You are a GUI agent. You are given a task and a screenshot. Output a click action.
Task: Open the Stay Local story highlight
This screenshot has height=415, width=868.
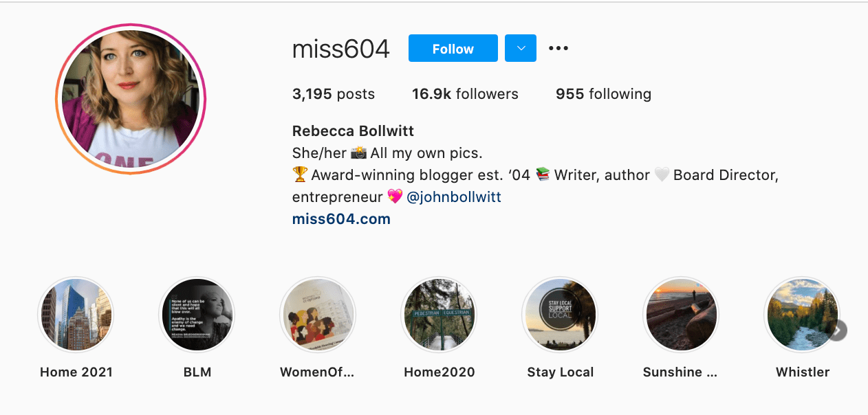point(560,315)
